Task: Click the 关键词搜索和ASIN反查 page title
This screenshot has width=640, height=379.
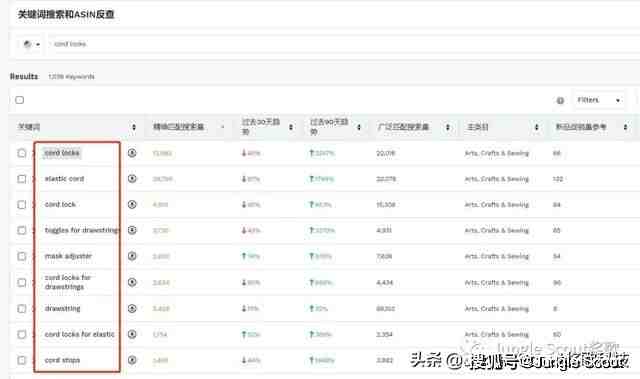Action: pos(66,14)
